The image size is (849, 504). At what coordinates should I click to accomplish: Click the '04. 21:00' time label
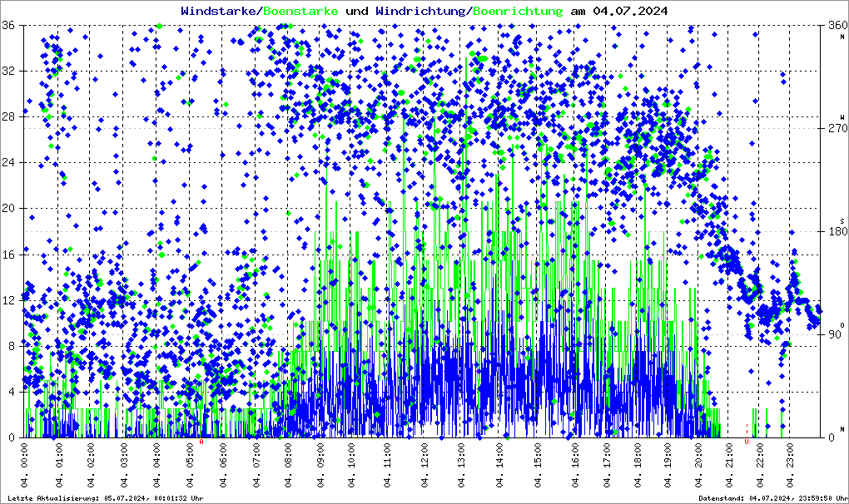coord(729,465)
